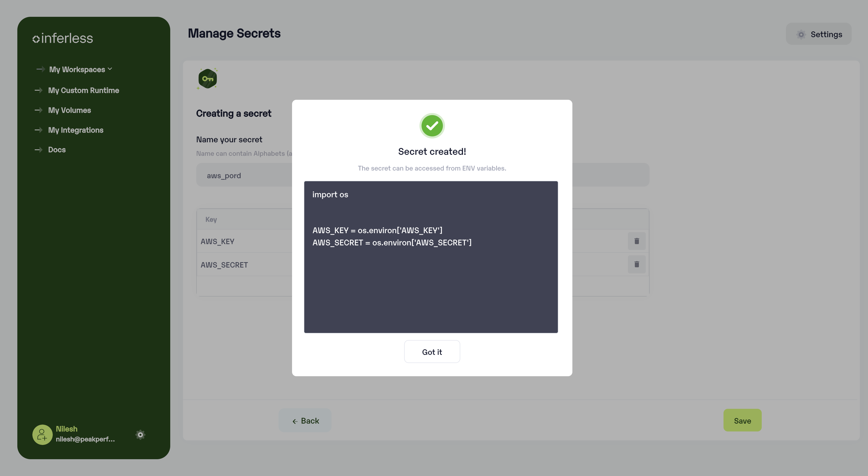Click the Nilesh user avatar icon
The height and width of the screenshot is (476, 868).
pyautogui.click(x=42, y=435)
